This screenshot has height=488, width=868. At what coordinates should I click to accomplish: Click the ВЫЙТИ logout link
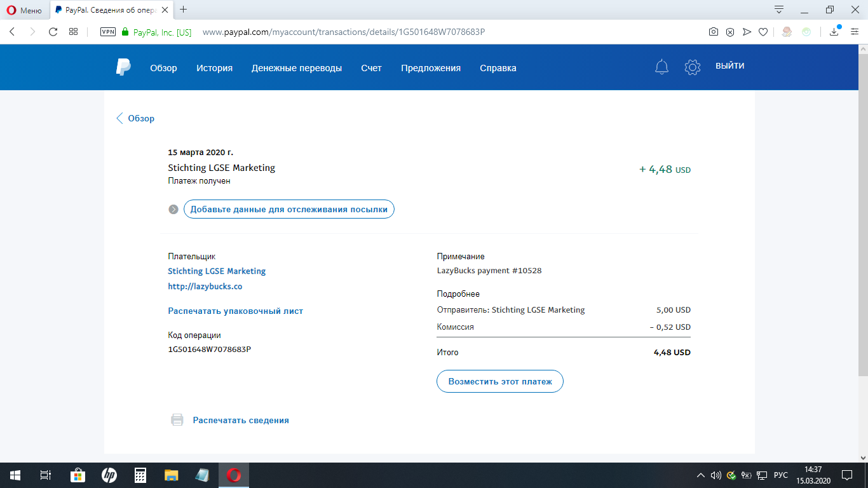[730, 65]
